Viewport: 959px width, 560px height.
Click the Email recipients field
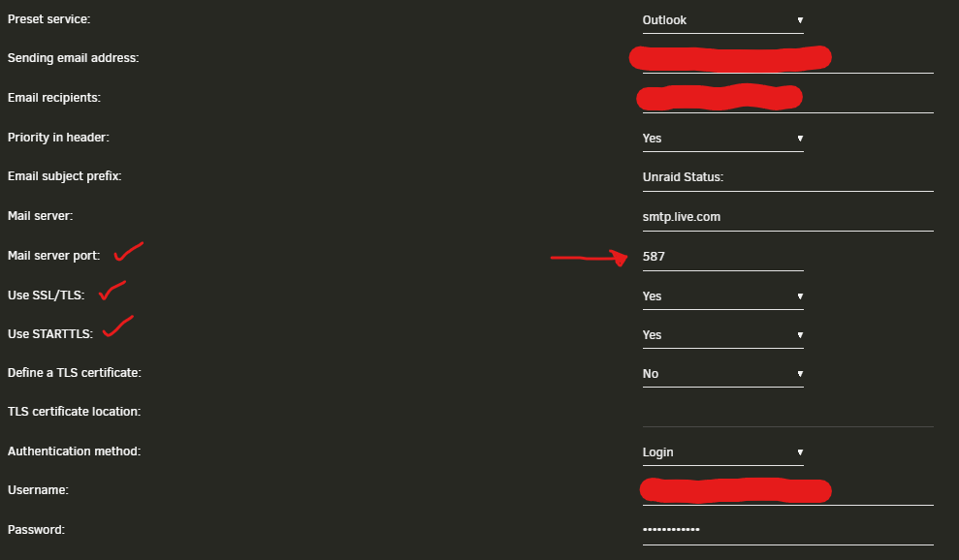coord(787,99)
